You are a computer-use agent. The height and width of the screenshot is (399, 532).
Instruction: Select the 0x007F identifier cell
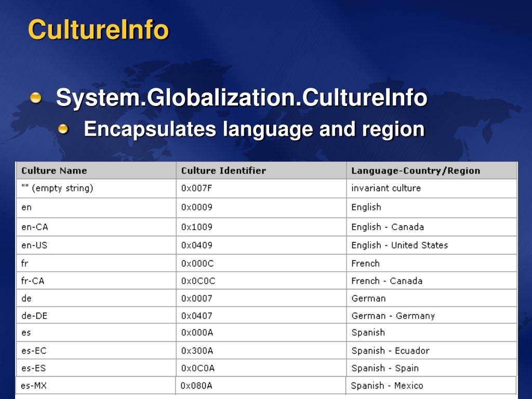click(x=261, y=189)
